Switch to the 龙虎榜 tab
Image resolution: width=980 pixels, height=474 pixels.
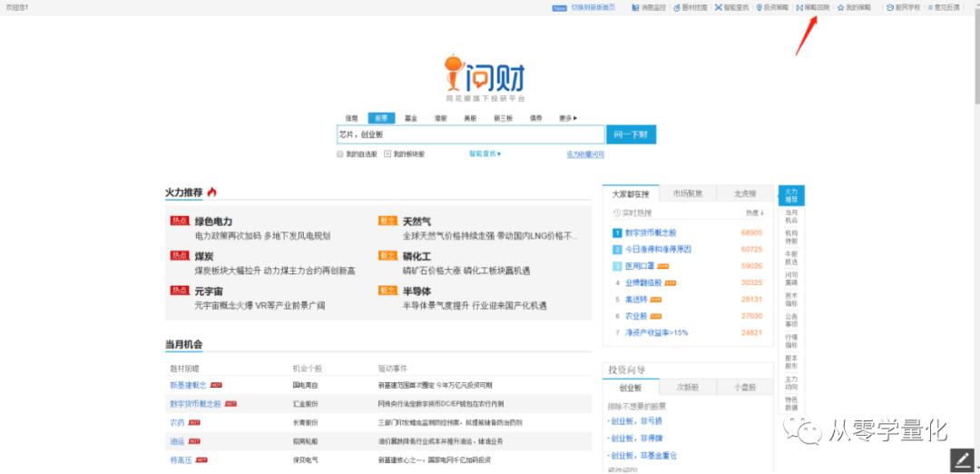[x=745, y=193]
